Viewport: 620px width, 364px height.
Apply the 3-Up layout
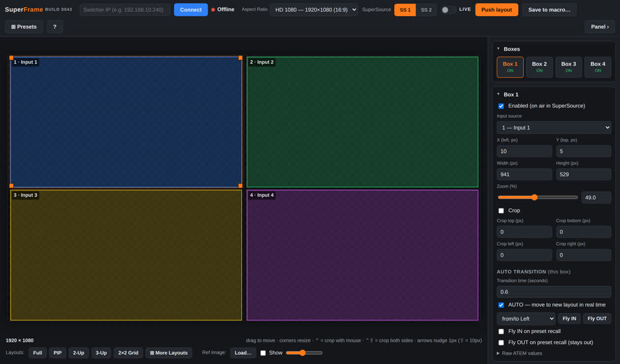pyautogui.click(x=101, y=353)
